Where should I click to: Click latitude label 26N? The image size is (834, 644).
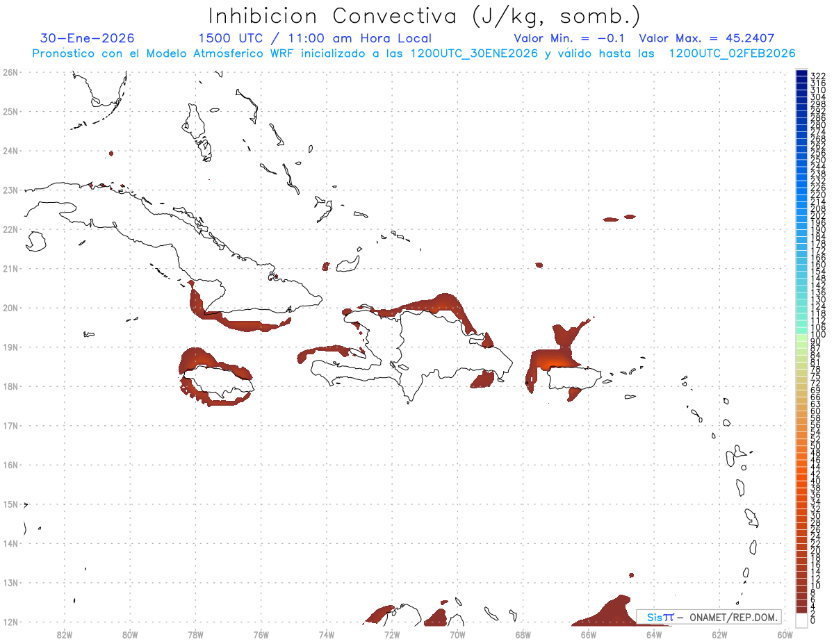pos(10,72)
